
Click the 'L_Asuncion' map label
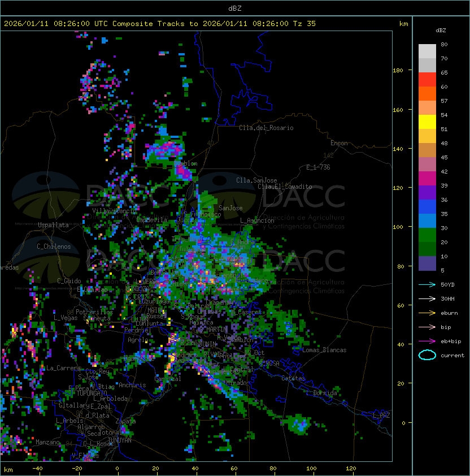click(257, 220)
